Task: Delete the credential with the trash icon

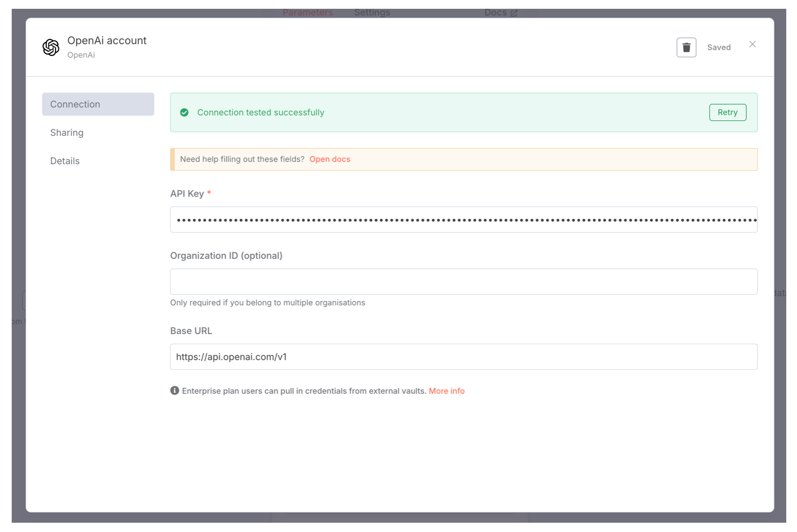Action: point(686,47)
